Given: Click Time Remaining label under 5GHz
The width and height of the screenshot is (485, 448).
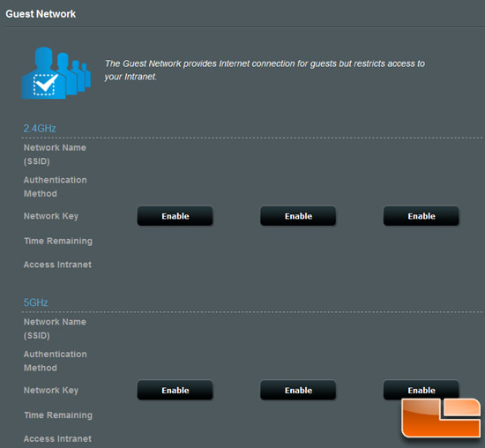Looking at the screenshot, I should [x=58, y=415].
